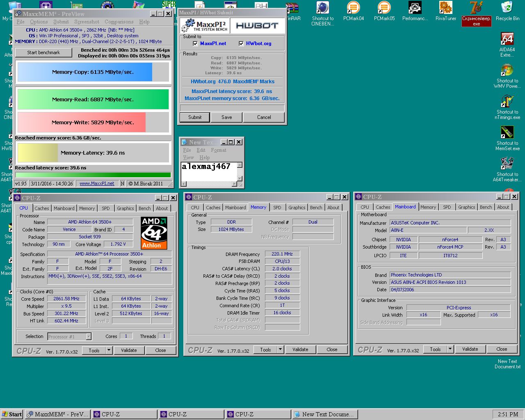Open the Format menu in Notepad
The width and height of the screenshot is (525, 420).
click(x=219, y=150)
